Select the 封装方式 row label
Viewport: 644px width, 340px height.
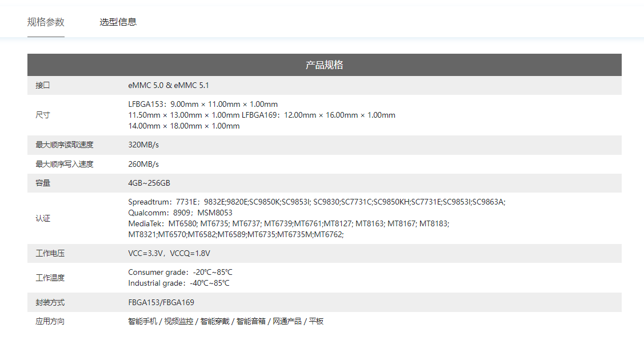50,303
